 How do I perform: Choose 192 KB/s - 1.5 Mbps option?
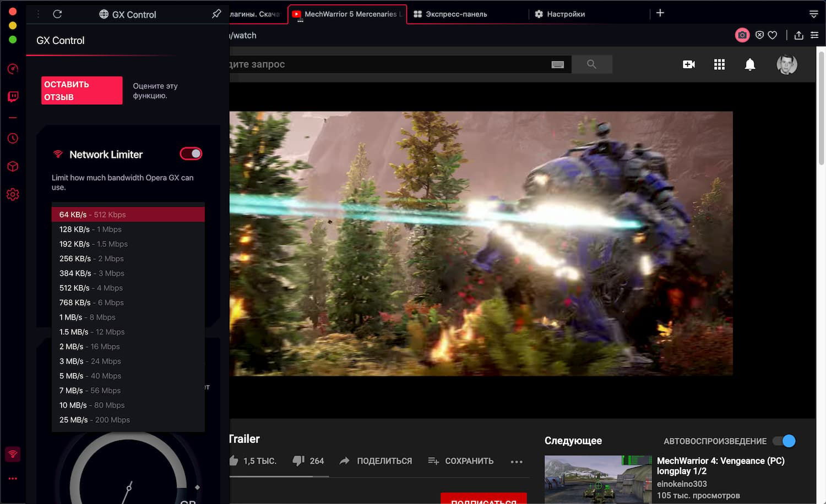(x=128, y=244)
